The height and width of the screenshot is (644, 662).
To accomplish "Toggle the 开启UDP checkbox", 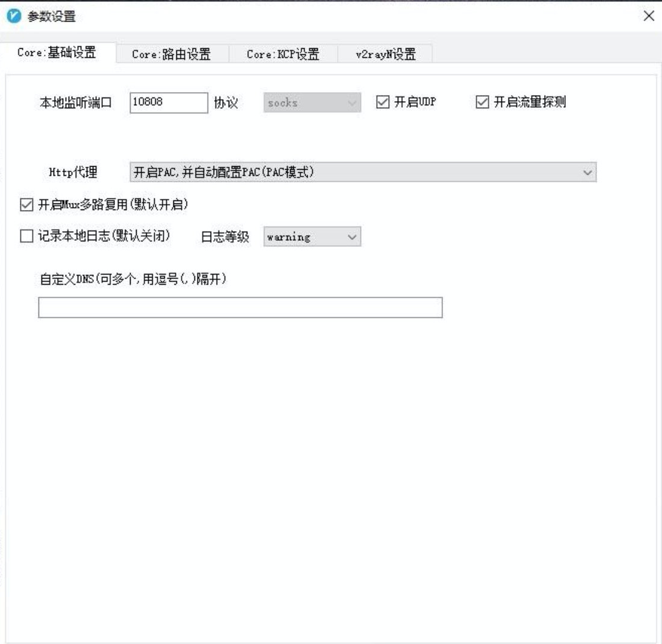I will coord(383,102).
